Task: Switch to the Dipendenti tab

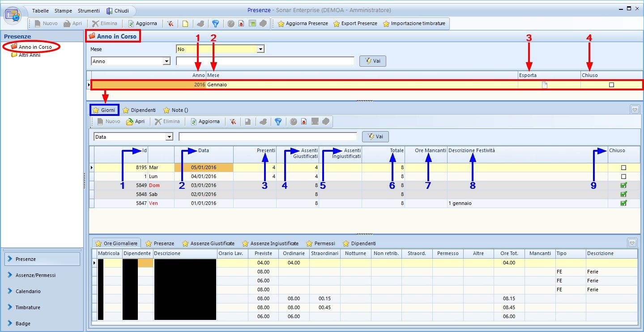Action: [x=139, y=110]
